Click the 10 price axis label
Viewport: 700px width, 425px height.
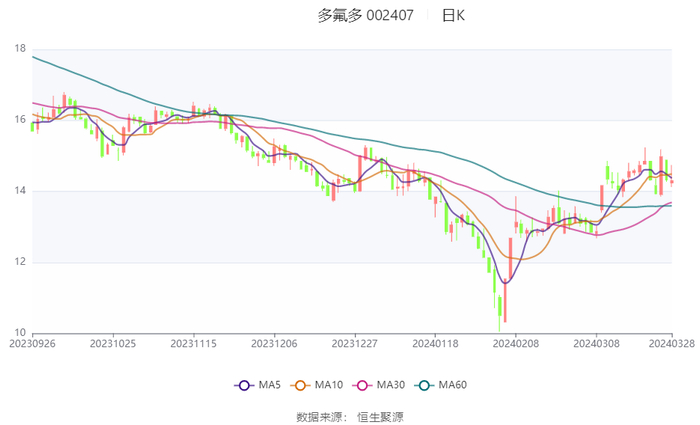(19, 333)
